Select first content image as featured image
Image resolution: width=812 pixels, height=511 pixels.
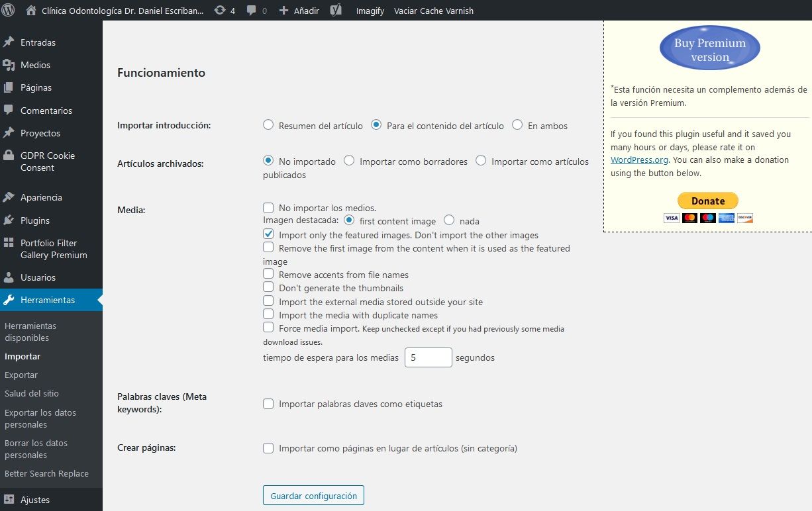[349, 220]
